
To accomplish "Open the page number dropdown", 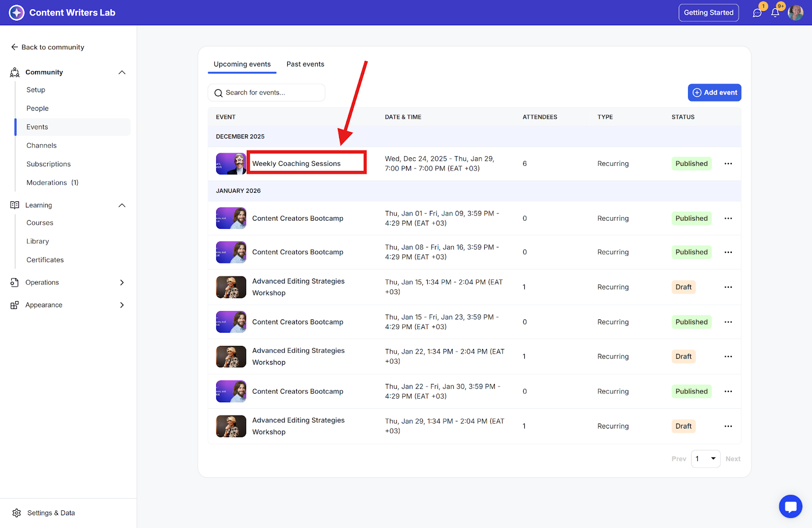I will 705,459.
